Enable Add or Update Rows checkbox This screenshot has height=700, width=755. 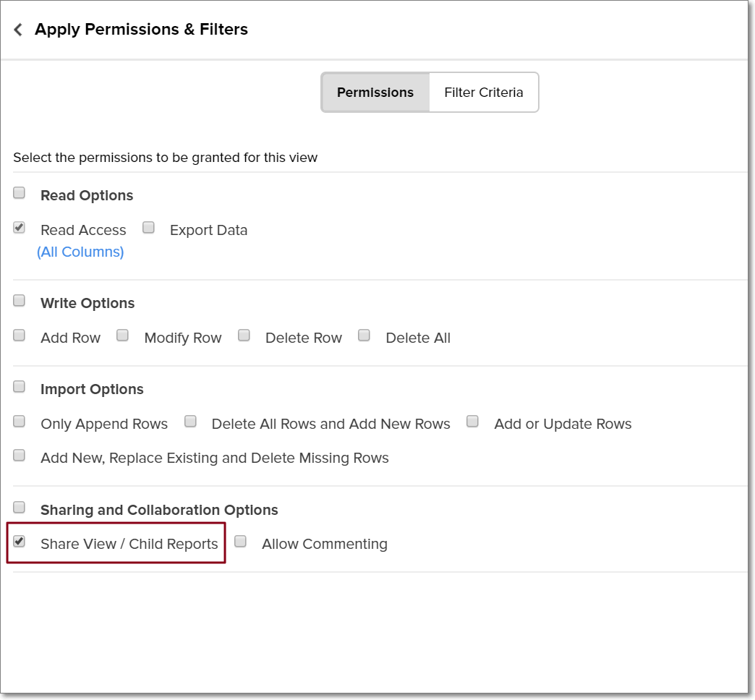(473, 421)
